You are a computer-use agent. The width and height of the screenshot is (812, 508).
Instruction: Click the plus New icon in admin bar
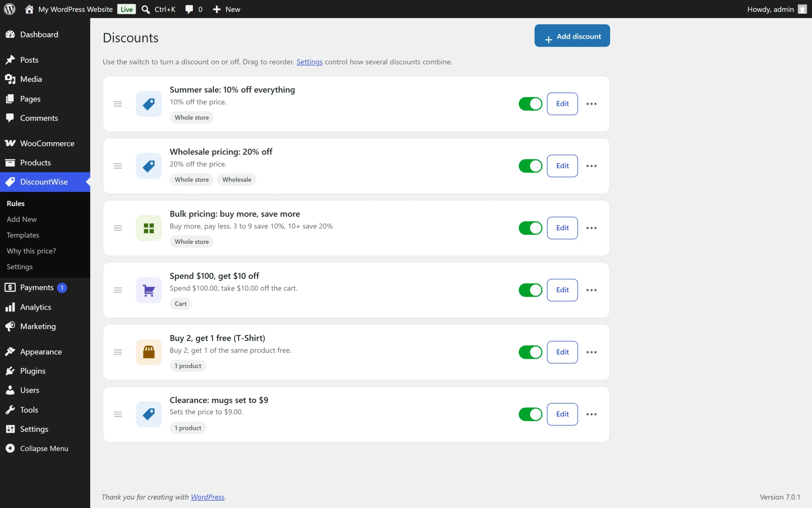[x=217, y=10]
